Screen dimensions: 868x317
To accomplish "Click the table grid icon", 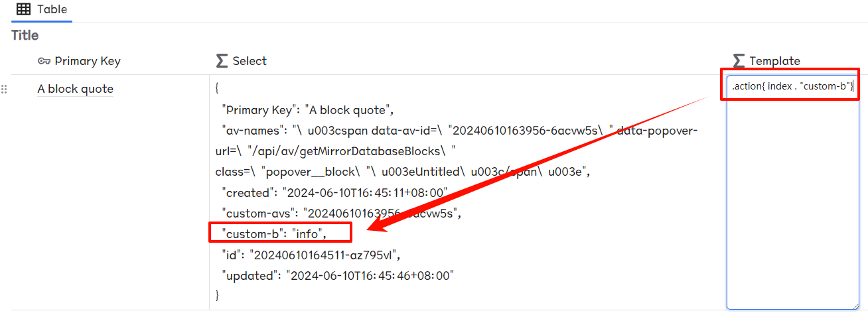I will pyautogui.click(x=23, y=9).
